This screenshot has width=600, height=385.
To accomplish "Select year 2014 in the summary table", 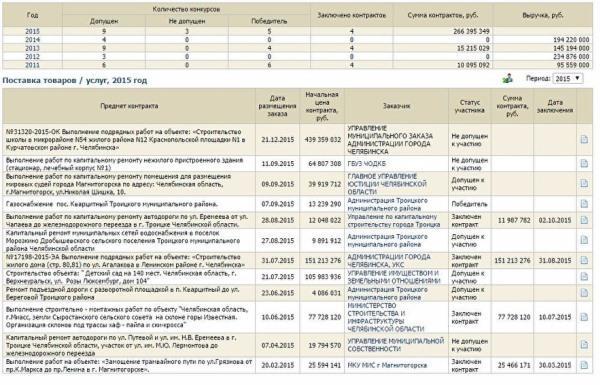I will 33,40.
